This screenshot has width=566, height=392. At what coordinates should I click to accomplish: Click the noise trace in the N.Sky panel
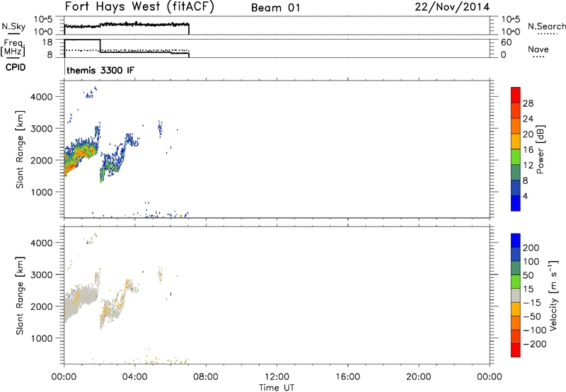(x=127, y=25)
